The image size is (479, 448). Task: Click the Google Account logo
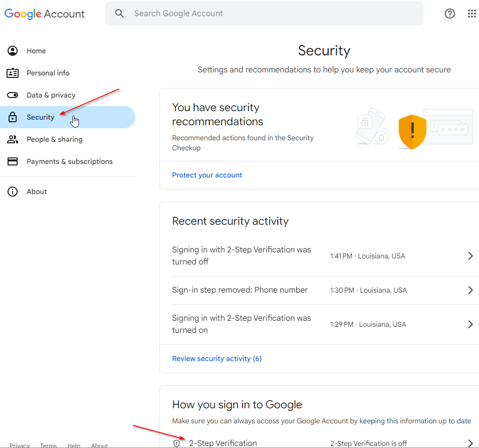[45, 14]
